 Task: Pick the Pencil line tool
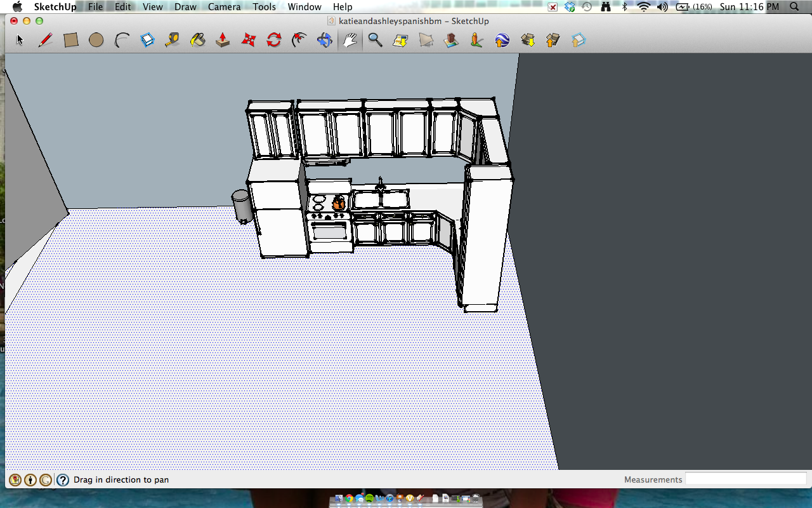pos(45,40)
